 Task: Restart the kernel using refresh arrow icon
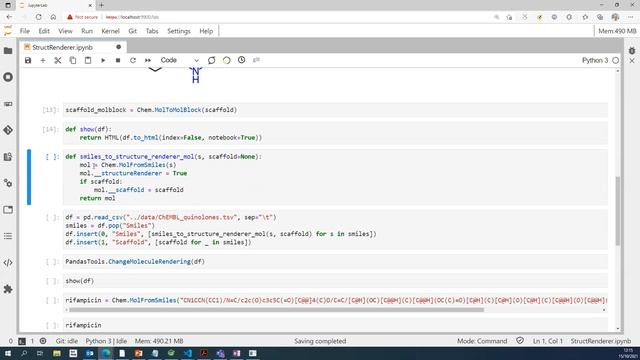tap(133, 60)
